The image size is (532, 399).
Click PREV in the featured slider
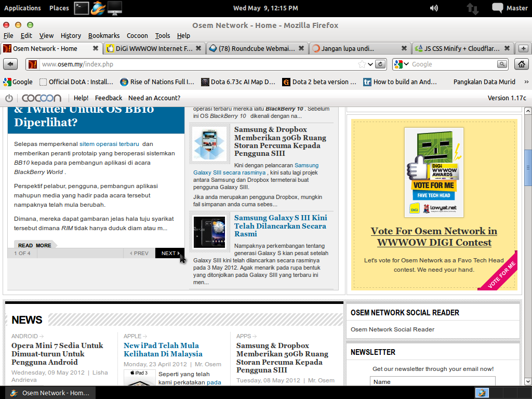(x=139, y=253)
